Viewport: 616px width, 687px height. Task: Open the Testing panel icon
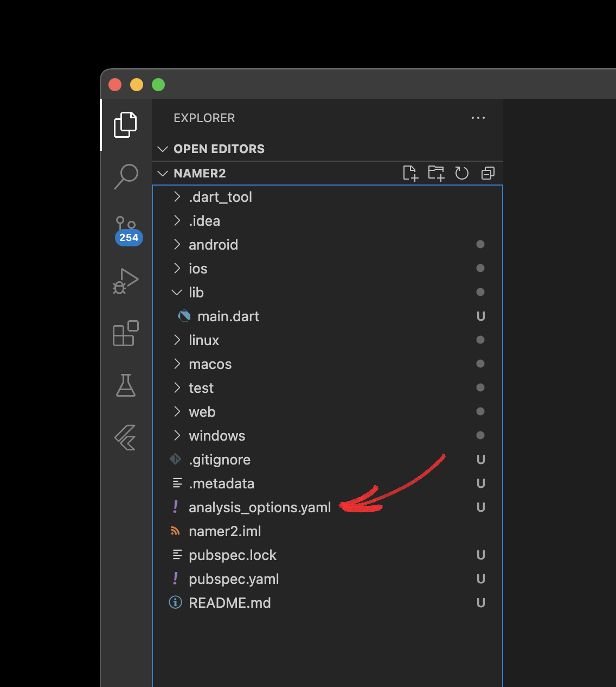(126, 386)
